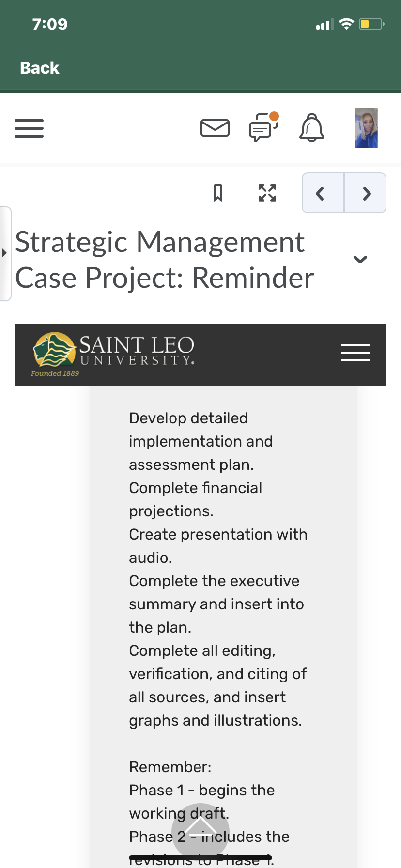
Task: Tap the Back button in header
Action: [40, 68]
